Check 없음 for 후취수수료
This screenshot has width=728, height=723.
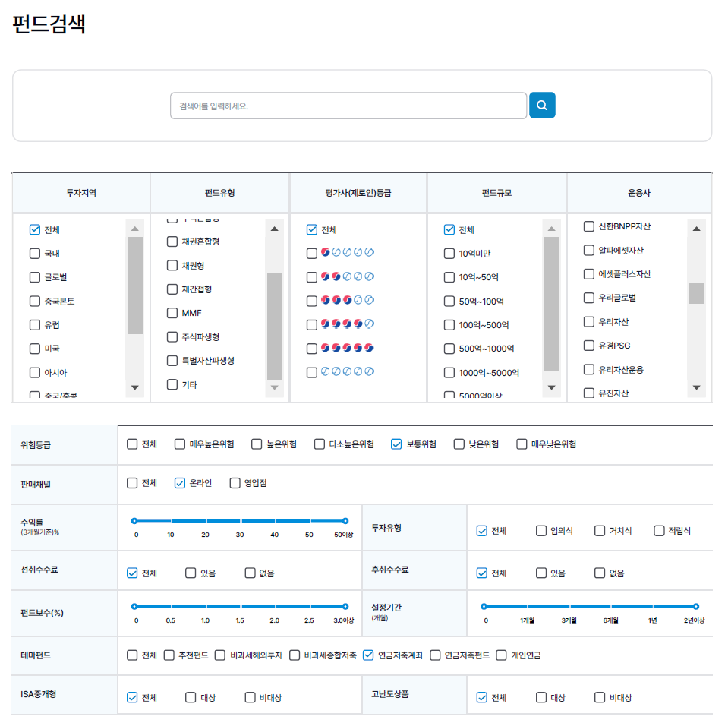(x=600, y=573)
